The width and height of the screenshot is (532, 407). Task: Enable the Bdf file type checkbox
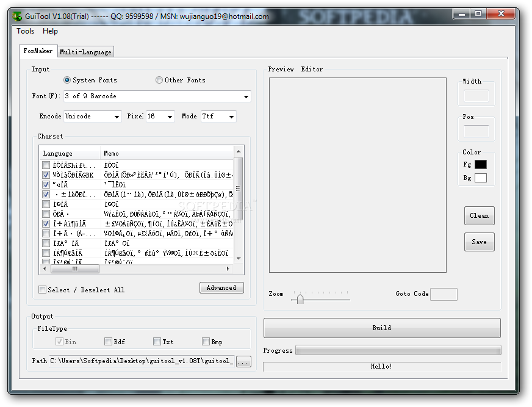108,342
